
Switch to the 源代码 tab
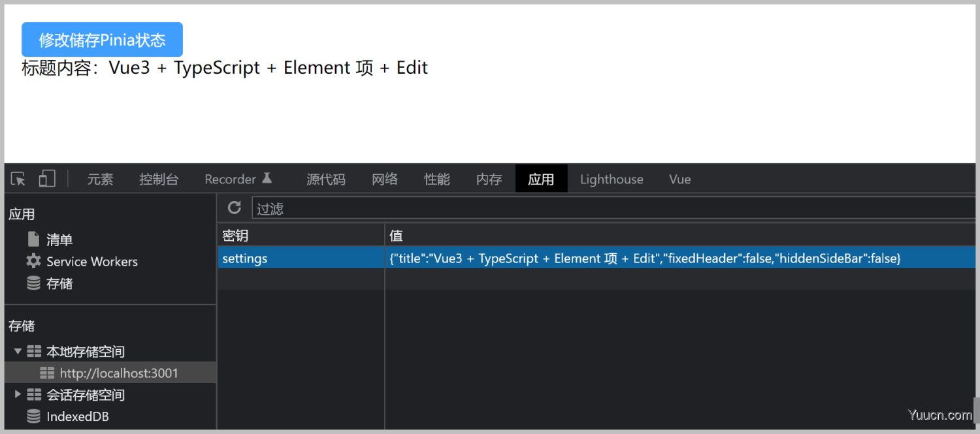pyautogui.click(x=326, y=179)
